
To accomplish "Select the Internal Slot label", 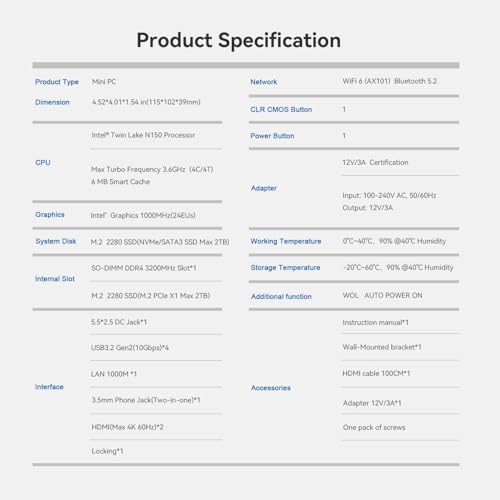I will coord(55,279).
